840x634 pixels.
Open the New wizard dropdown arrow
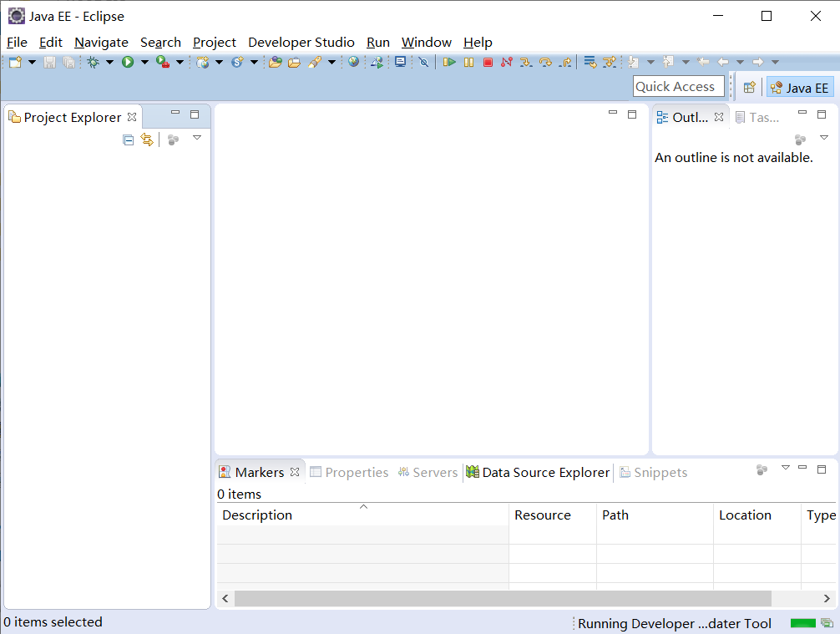click(32, 62)
